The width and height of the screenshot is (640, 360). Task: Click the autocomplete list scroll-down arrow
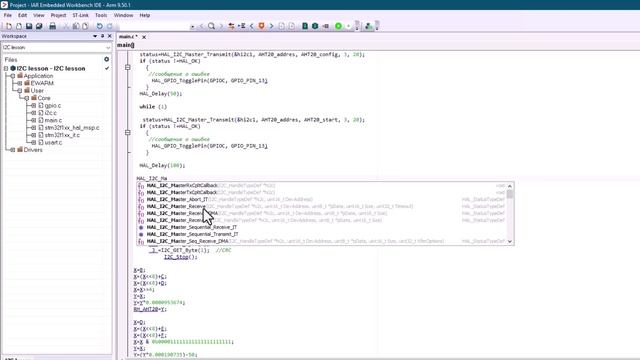click(x=510, y=241)
